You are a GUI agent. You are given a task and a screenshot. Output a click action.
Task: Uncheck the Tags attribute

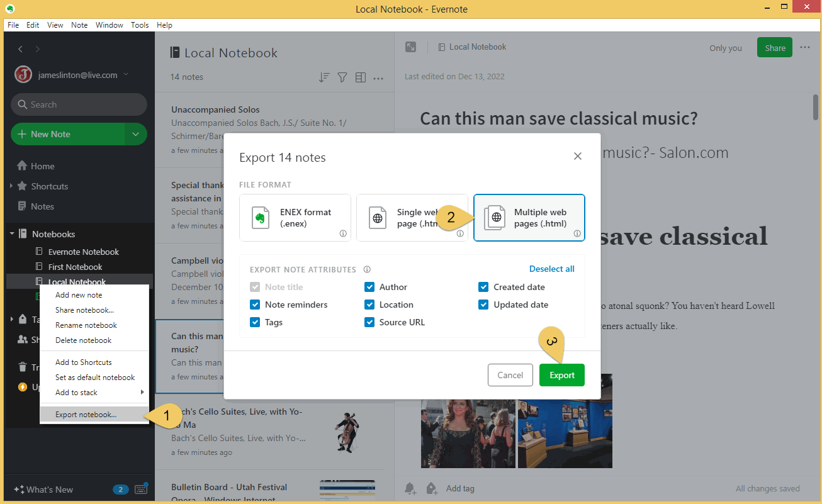(255, 322)
